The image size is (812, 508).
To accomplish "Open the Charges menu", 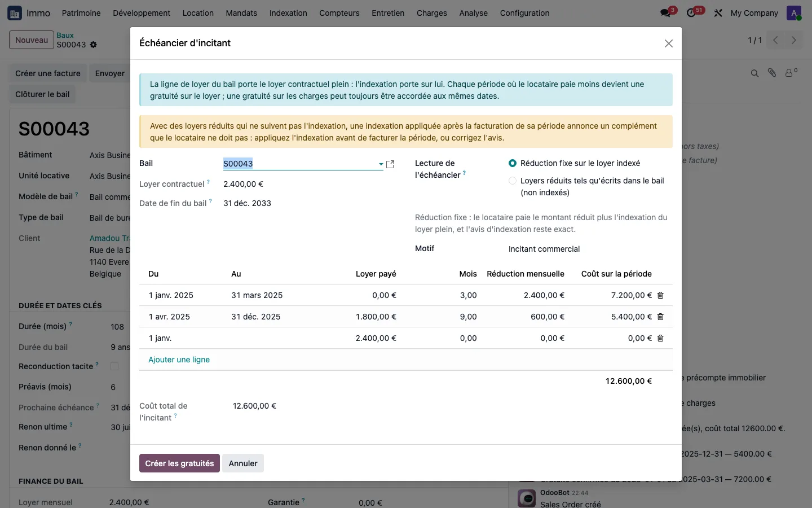I will pyautogui.click(x=431, y=13).
